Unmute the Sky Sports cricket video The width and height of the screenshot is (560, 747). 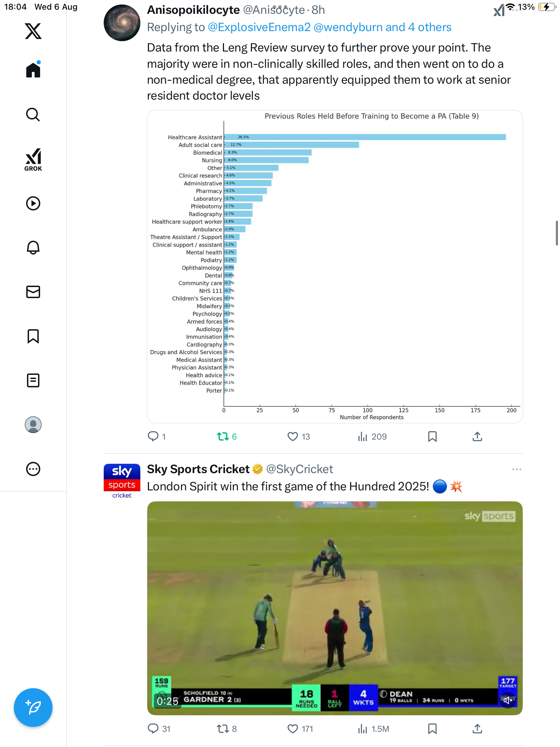click(507, 700)
